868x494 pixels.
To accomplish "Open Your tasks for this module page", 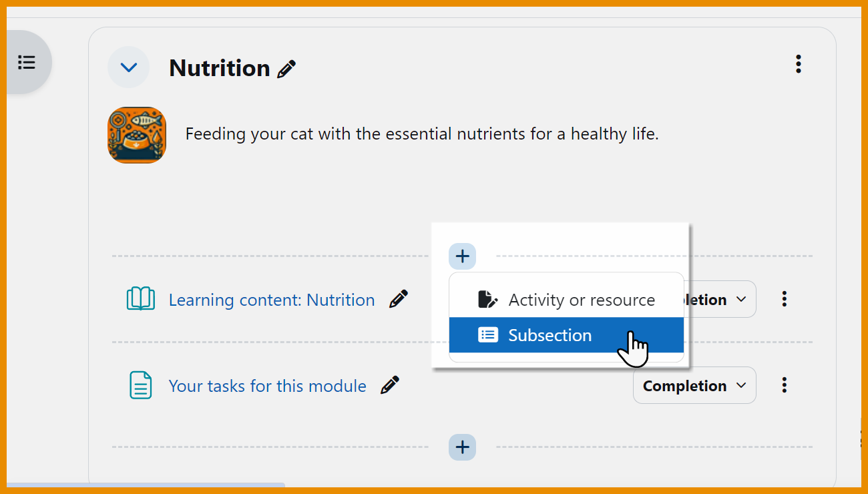I will 267,385.
